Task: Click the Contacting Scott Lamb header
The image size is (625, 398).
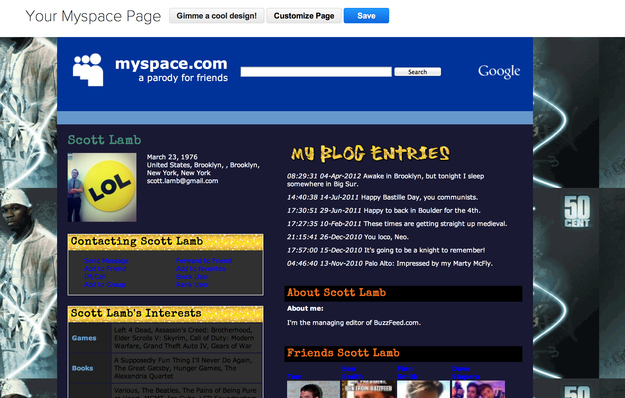Action: coord(165,242)
